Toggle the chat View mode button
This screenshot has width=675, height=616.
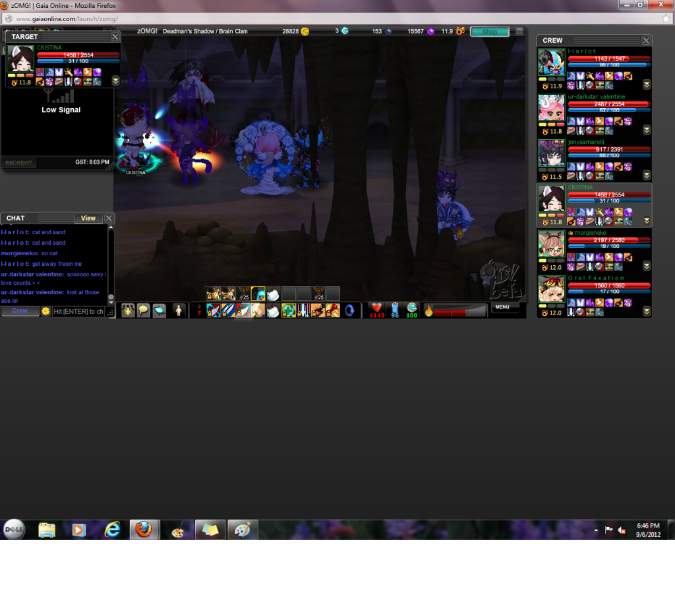tap(88, 218)
